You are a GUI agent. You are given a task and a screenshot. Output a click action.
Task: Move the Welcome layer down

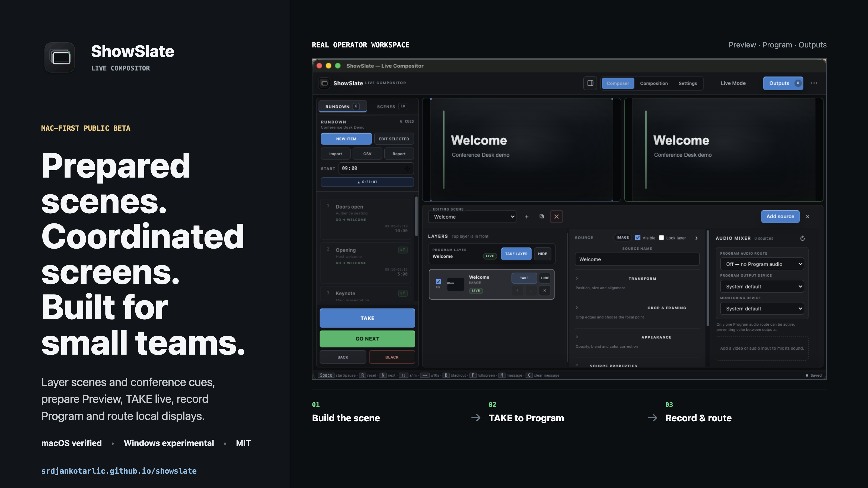[531, 291]
